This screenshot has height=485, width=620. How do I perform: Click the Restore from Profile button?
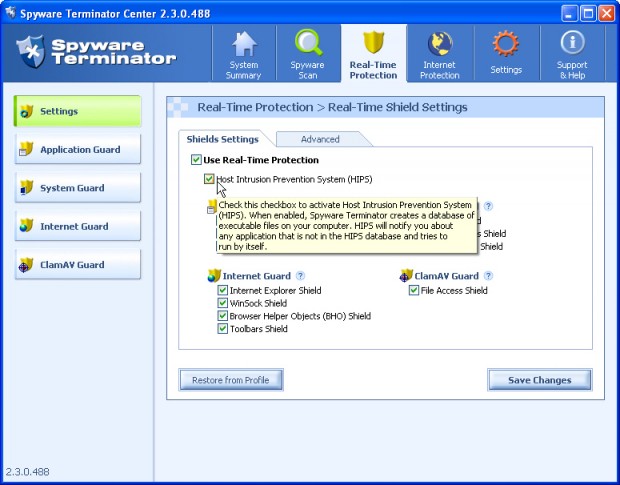[231, 380]
